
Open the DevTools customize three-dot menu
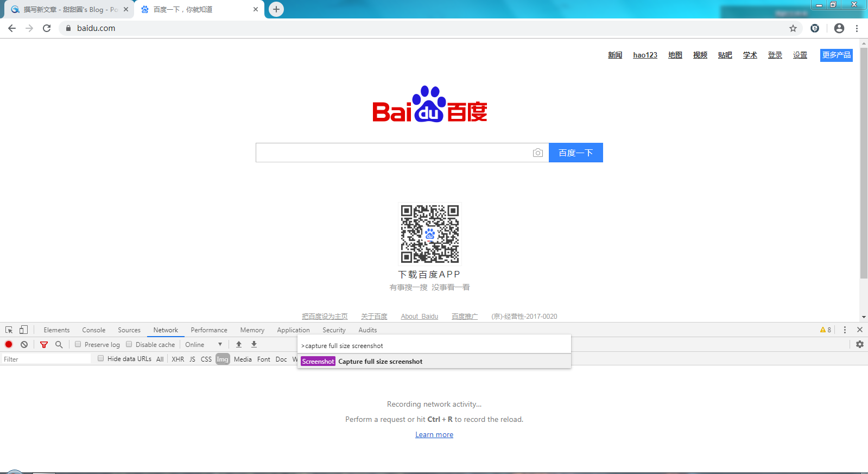(845, 330)
